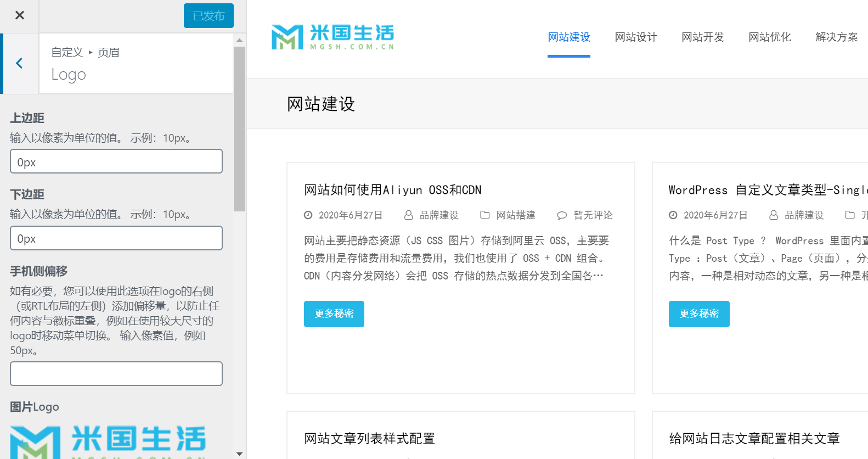Click author 品牌建设 in first card
This screenshot has height=459, width=868.
pos(439,215)
